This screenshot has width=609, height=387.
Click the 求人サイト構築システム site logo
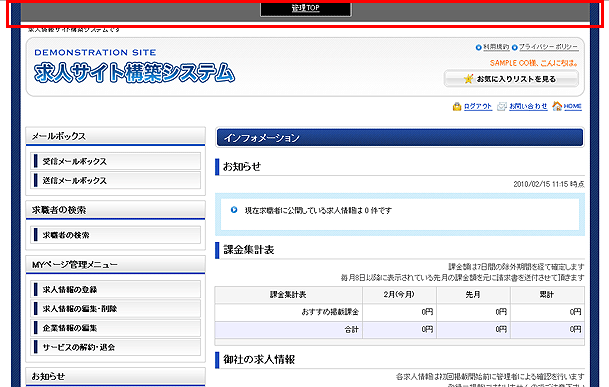(134, 73)
